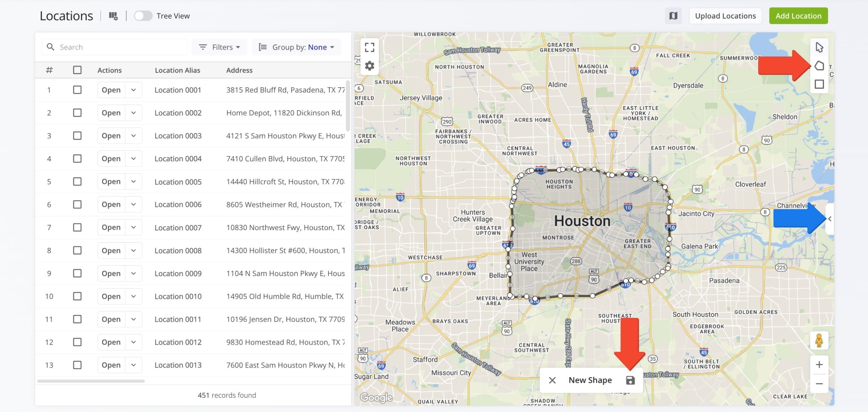Toggle the map display icon in header
This screenshot has width=868, height=412.
tap(673, 16)
